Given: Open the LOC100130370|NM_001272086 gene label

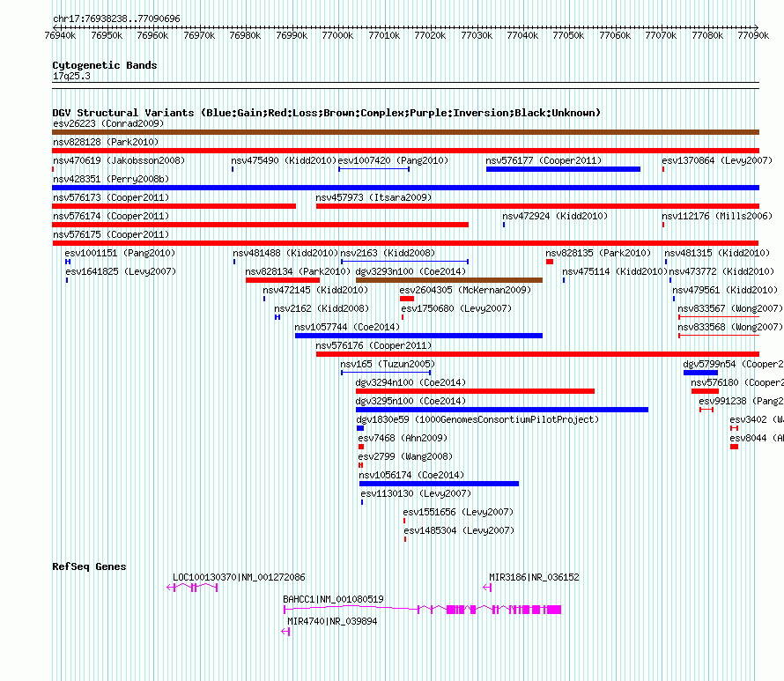Looking at the screenshot, I should click(239, 577).
